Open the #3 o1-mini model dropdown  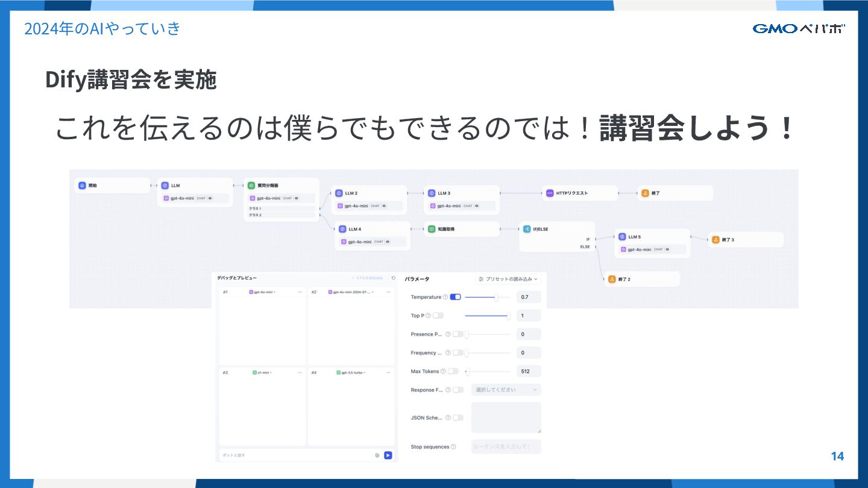point(262,372)
